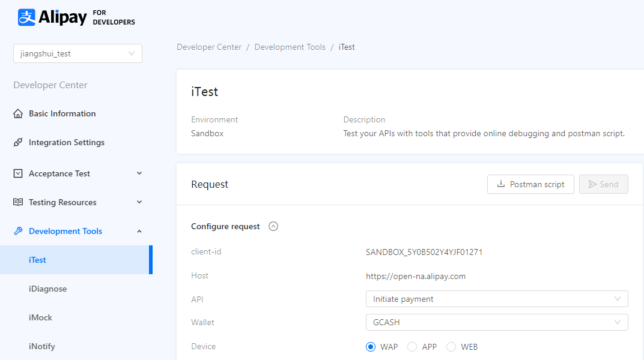Go to Developer Center breadcrumb link
The height and width of the screenshot is (360, 644).
pos(209,47)
